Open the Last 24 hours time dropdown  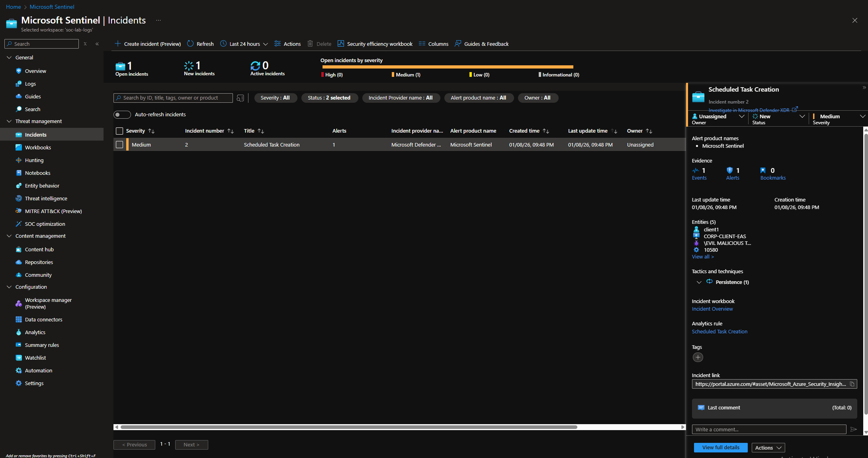pyautogui.click(x=244, y=44)
